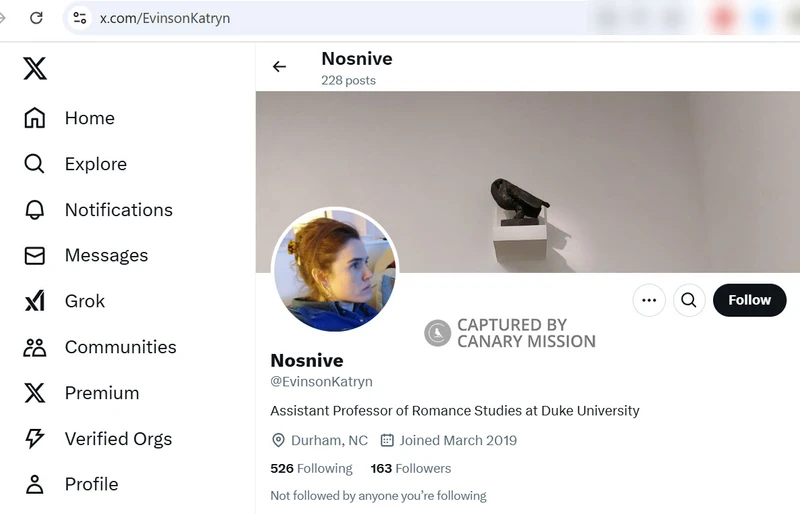800x514 pixels.
Task: Click the X logo in sidebar
Action: coord(35,68)
